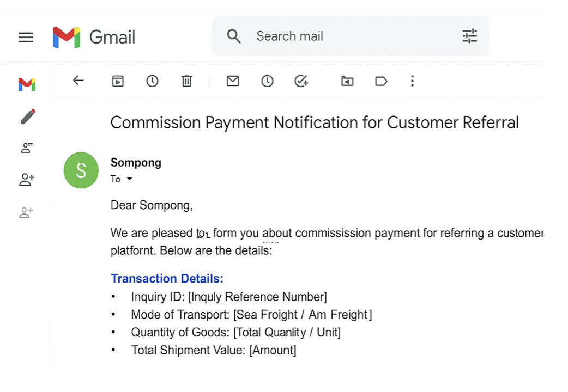The width and height of the screenshot is (568, 392).
Task: Click the Gmail logo in the header
Action: point(94,37)
